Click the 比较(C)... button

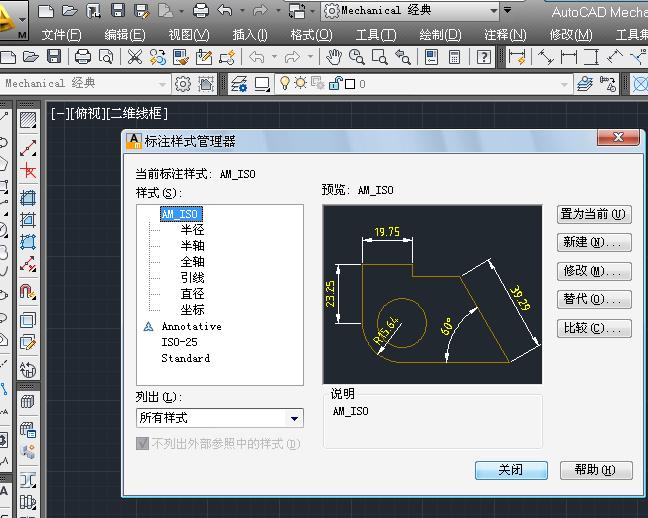coord(594,329)
